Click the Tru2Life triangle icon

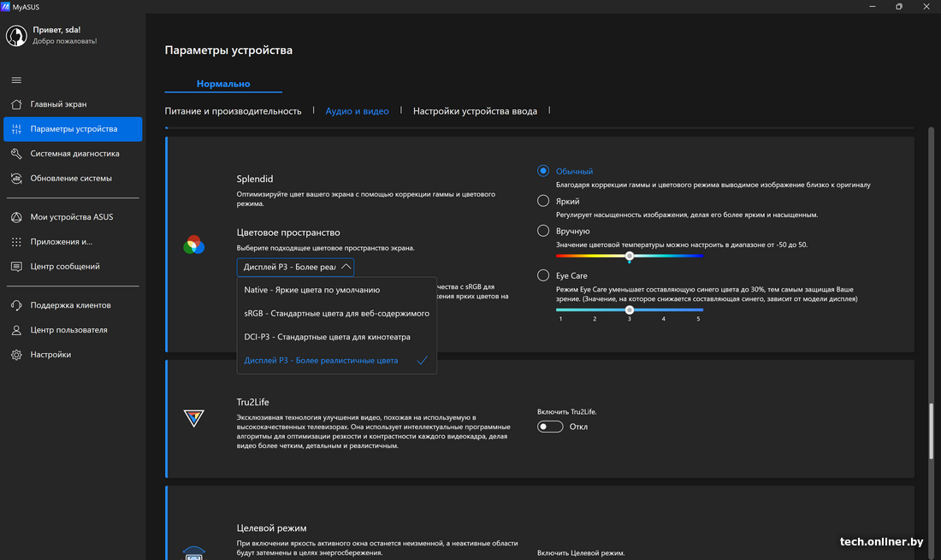pos(194,418)
